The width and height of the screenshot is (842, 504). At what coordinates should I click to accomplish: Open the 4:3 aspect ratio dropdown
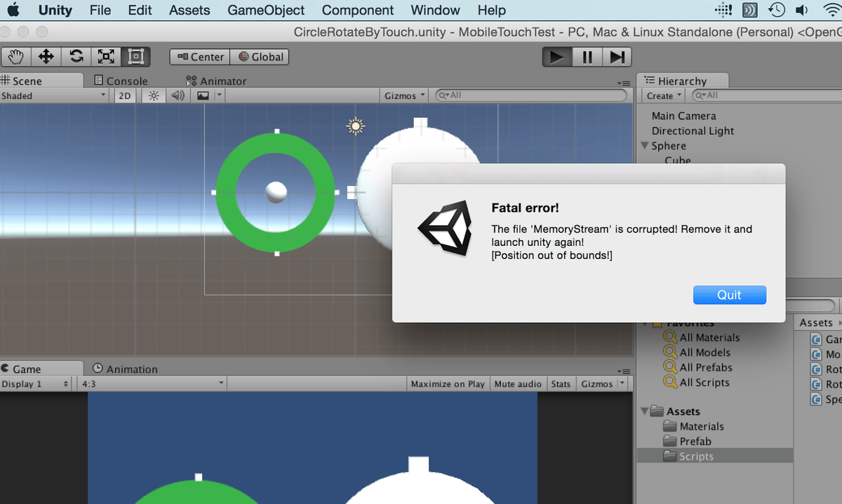tap(152, 384)
